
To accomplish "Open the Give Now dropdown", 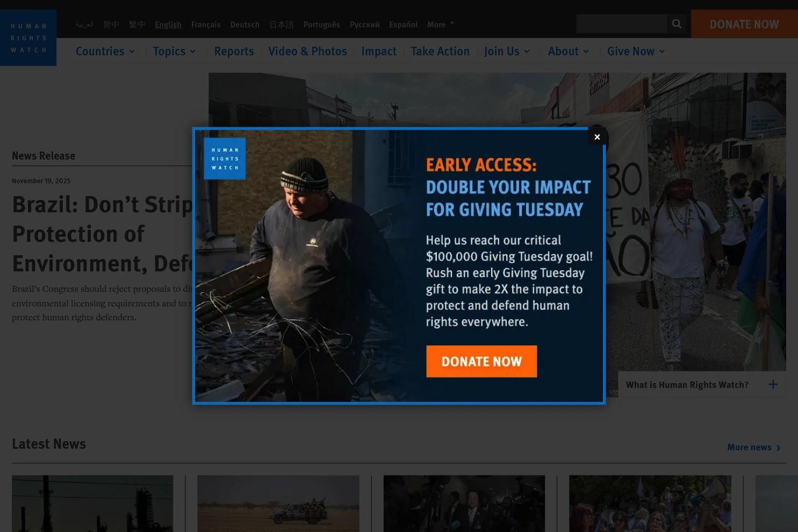I will pos(635,51).
